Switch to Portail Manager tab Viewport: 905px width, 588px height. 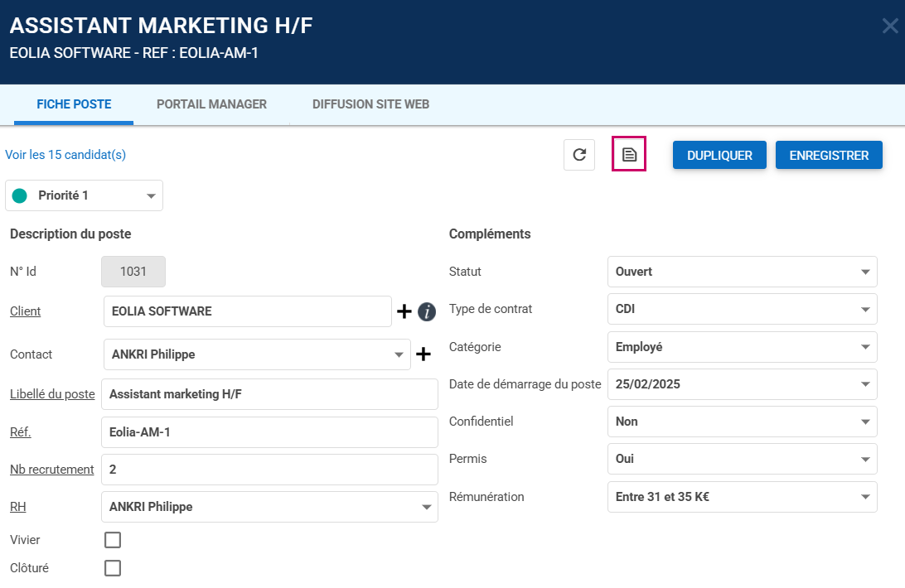click(211, 104)
